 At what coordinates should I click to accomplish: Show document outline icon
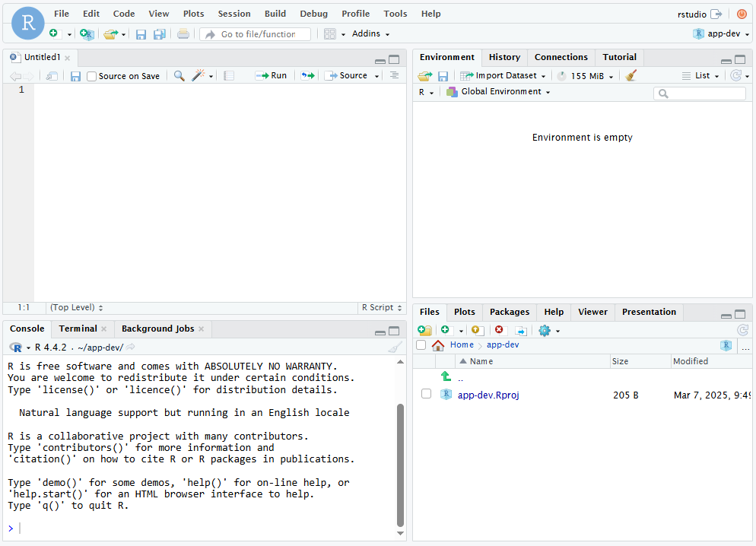pos(395,75)
